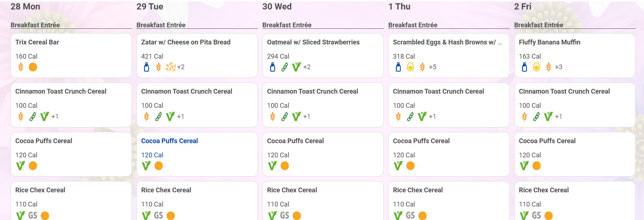The width and height of the screenshot is (644, 220).
Task: Open the highlighted Cocoa Puffs Cereal link on Tuesday
Action: 169,141
